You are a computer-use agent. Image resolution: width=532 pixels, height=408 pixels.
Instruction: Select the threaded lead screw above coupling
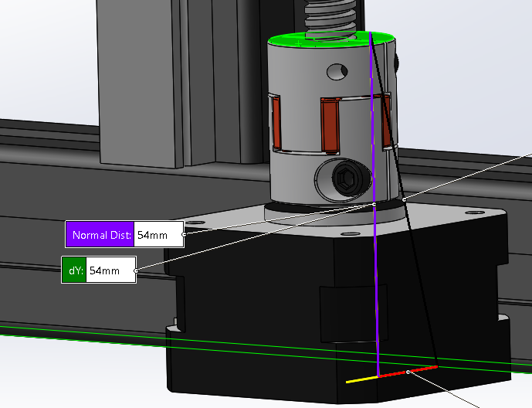[332, 17]
